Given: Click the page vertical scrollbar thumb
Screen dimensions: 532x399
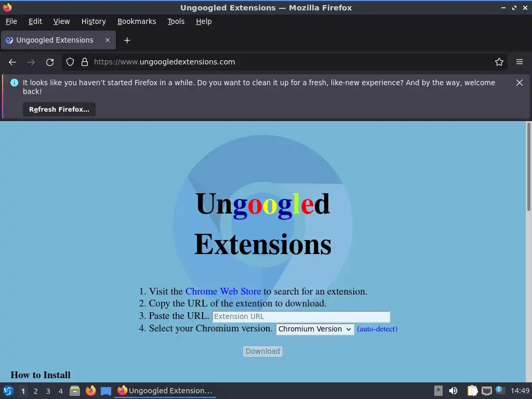Looking at the screenshot, I should click(528, 167).
